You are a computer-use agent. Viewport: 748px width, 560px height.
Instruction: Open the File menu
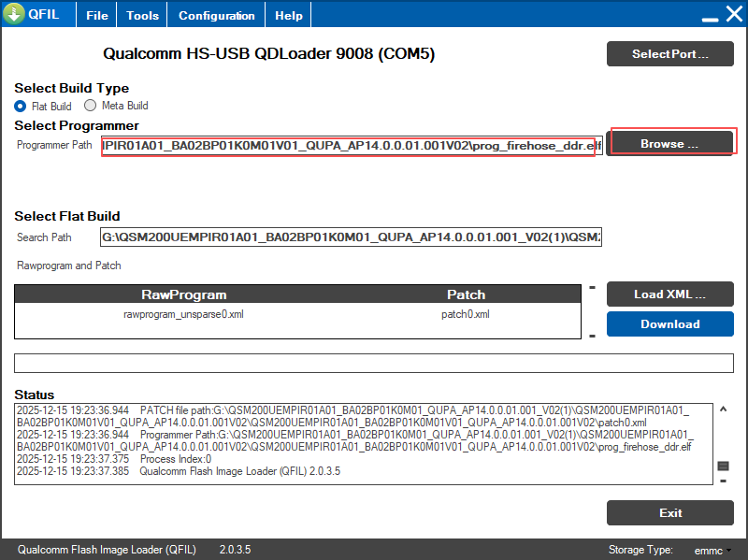point(97,16)
